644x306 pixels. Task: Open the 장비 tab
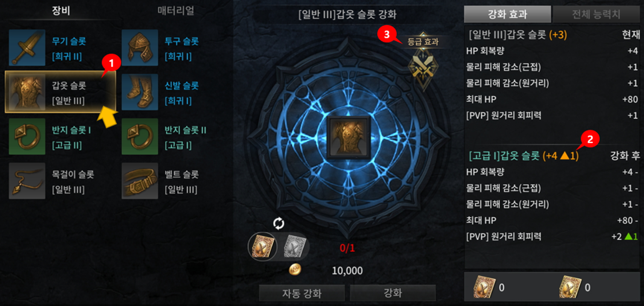(x=62, y=11)
